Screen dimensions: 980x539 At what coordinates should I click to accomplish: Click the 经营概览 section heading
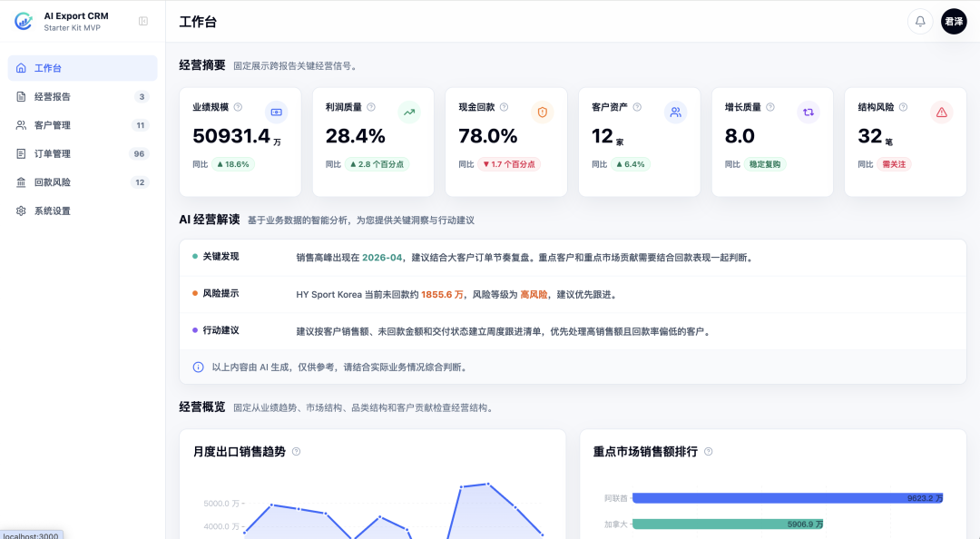[x=201, y=407]
